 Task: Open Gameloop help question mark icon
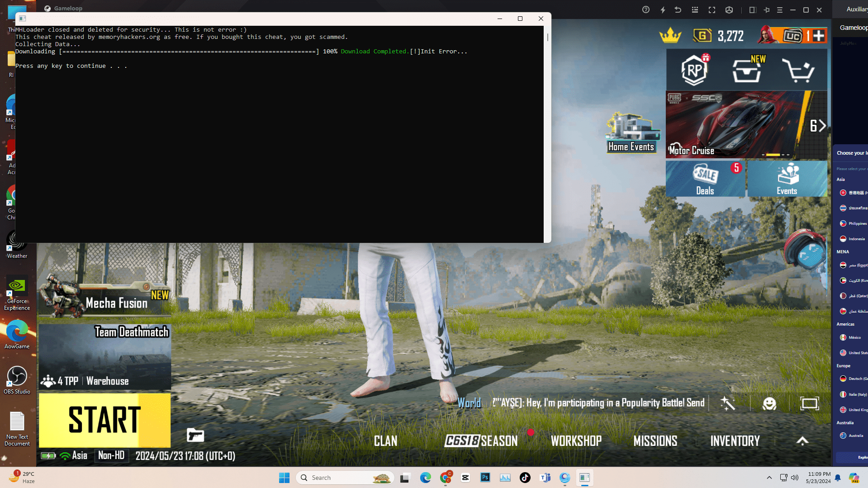click(x=646, y=9)
